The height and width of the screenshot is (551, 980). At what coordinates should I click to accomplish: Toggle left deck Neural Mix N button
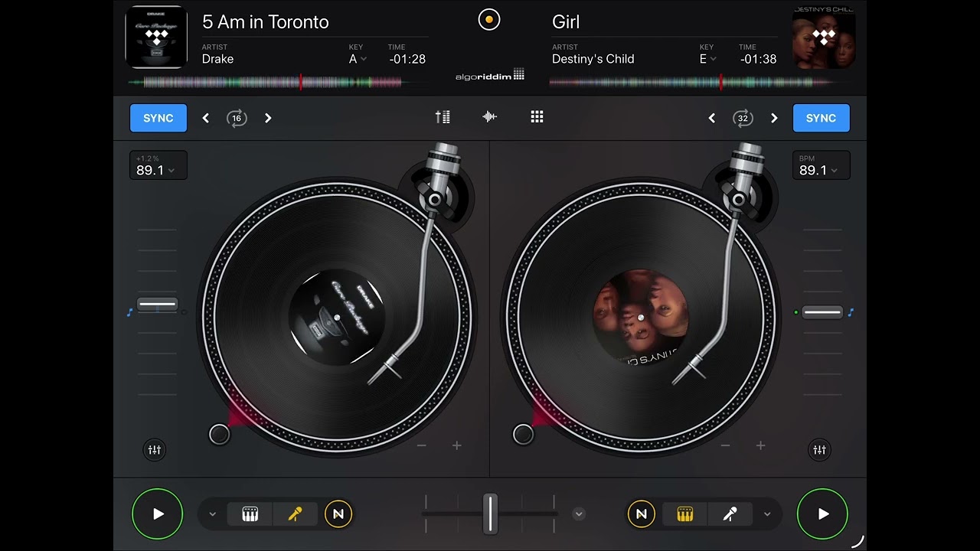pyautogui.click(x=338, y=514)
